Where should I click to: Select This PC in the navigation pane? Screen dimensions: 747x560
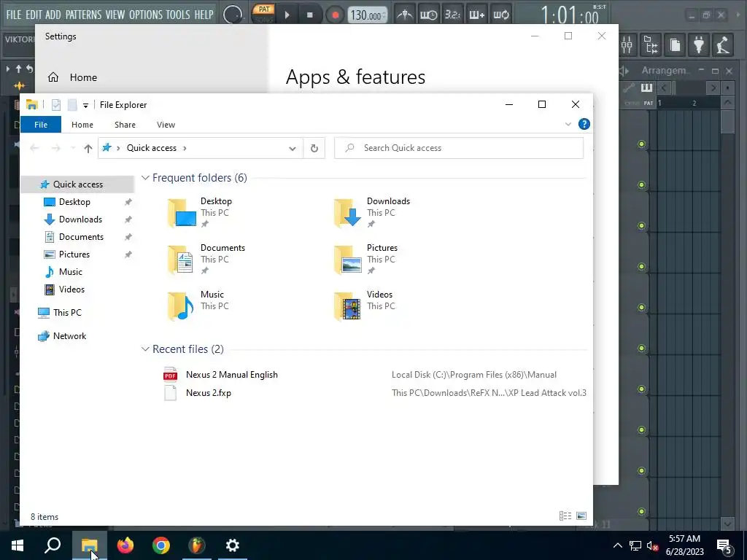click(67, 312)
